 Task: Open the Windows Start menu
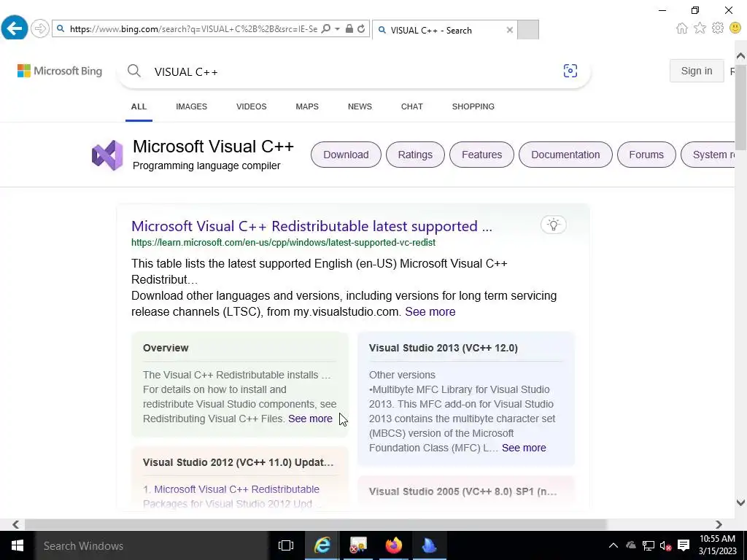click(18, 545)
